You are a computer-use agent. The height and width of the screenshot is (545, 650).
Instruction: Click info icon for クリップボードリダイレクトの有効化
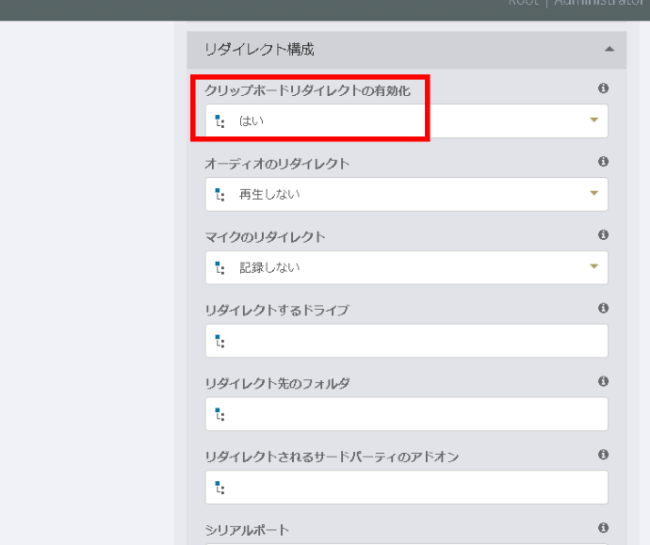point(603,89)
